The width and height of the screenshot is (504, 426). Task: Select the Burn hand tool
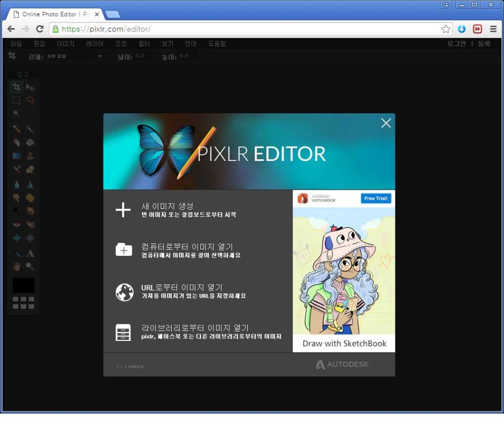click(x=30, y=211)
